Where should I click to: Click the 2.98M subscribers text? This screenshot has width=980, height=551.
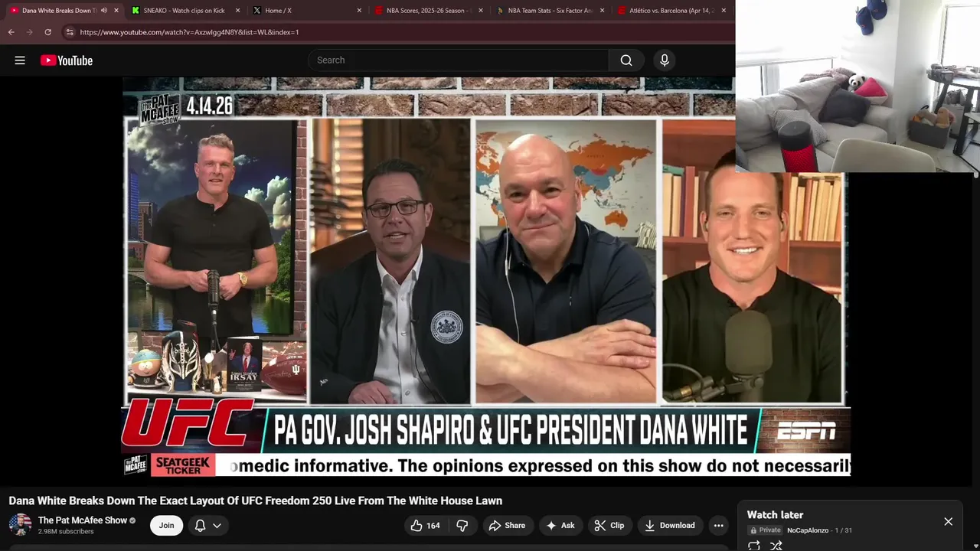tap(66, 532)
